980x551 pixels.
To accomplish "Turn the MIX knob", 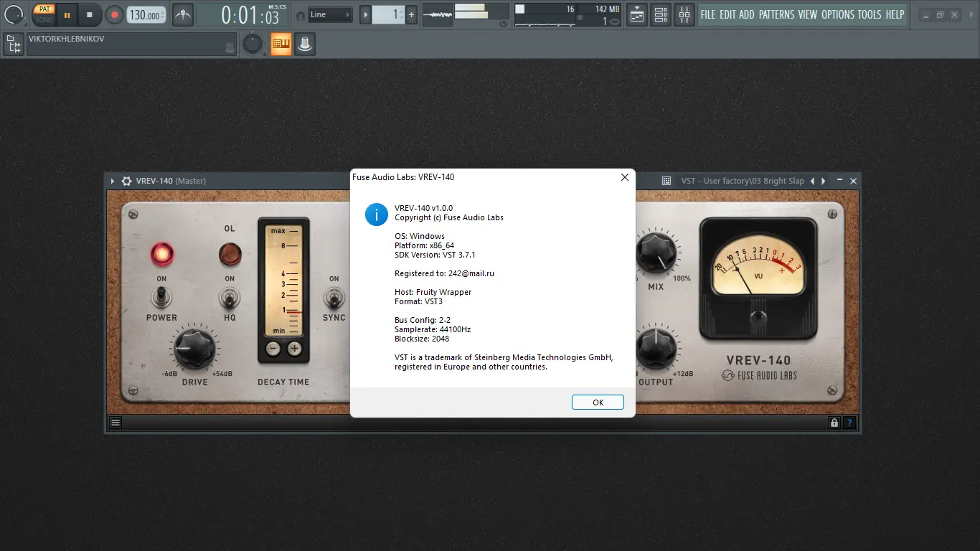I will coord(656,253).
